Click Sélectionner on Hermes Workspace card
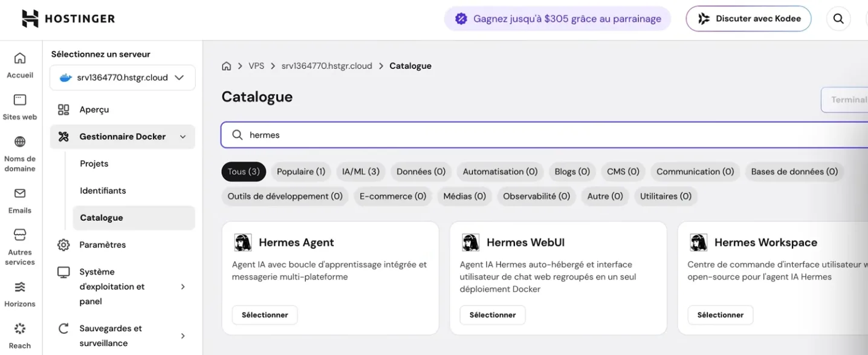Viewport: 868px width, 355px height. point(721,315)
